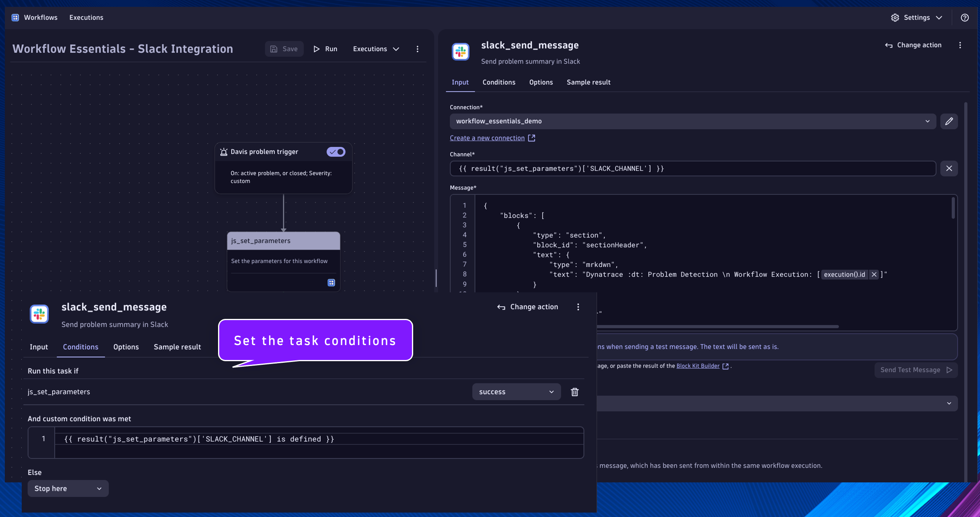Click the external link icon after Block Kit Builder
This screenshot has height=517, width=980.
pos(725,366)
